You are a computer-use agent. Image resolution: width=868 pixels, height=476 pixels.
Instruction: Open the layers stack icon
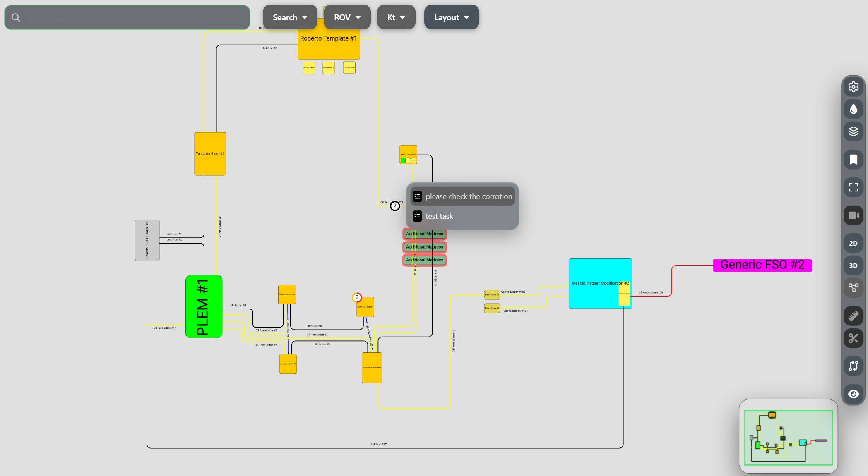853,132
